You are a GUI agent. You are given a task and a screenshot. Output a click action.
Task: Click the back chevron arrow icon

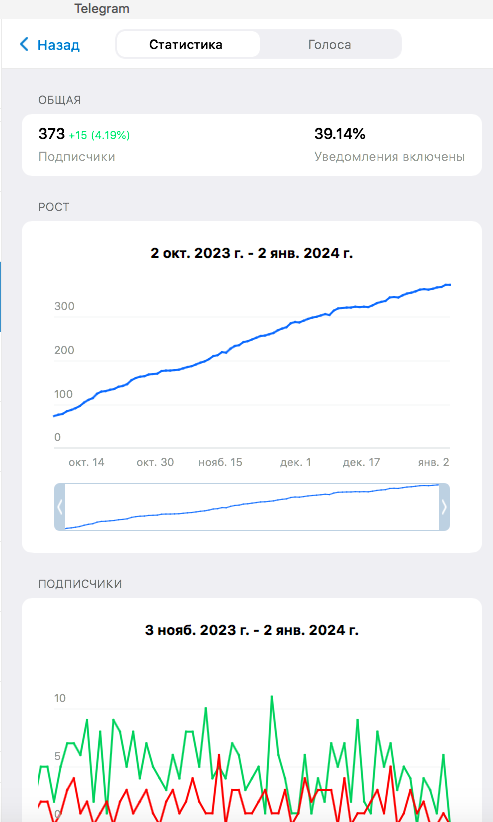click(x=24, y=44)
